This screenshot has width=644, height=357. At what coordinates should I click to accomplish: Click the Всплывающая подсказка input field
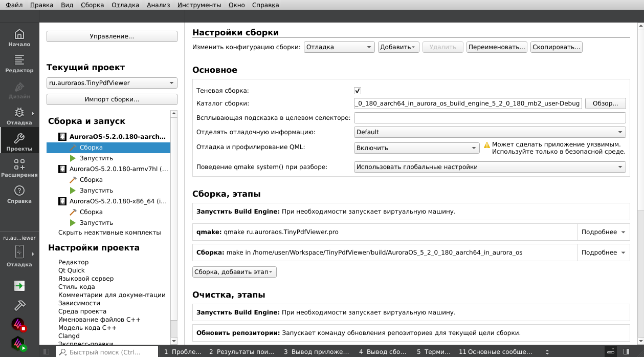point(490,118)
